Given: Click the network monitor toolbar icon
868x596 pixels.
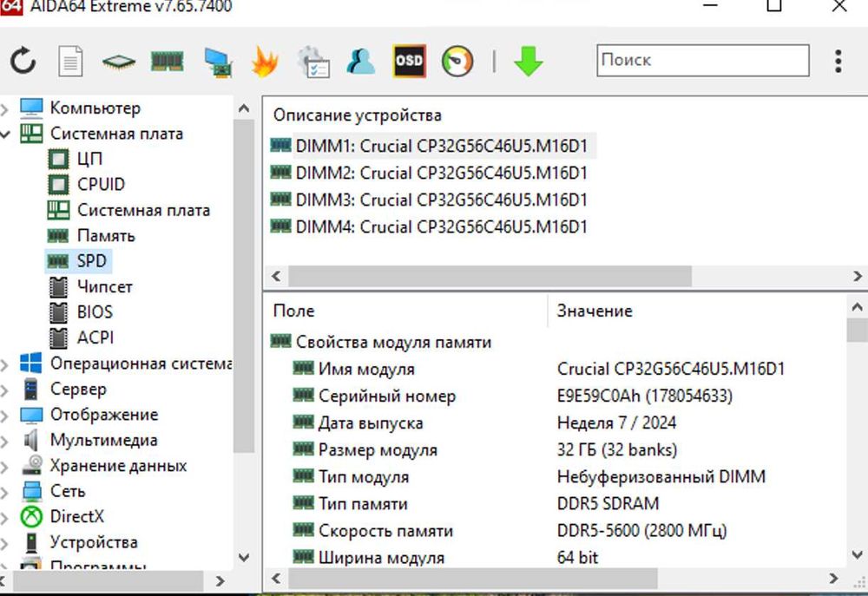Looking at the screenshot, I should pyautogui.click(x=218, y=62).
